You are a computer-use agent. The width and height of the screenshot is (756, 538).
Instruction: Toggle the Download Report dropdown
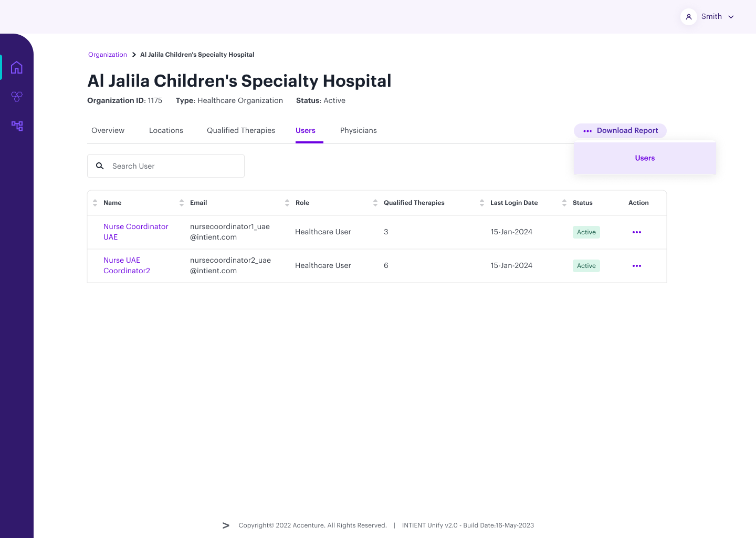click(620, 131)
